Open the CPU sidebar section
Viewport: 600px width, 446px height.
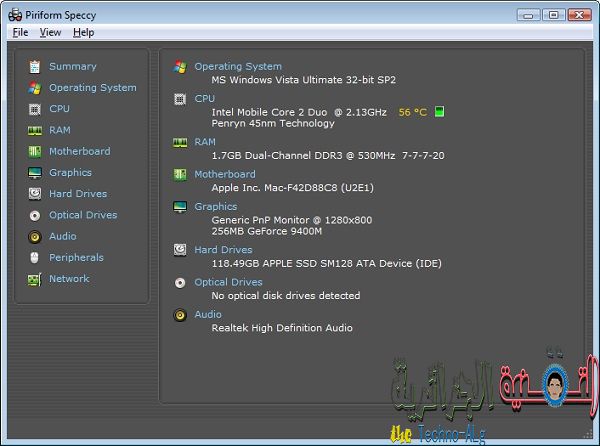tap(59, 109)
